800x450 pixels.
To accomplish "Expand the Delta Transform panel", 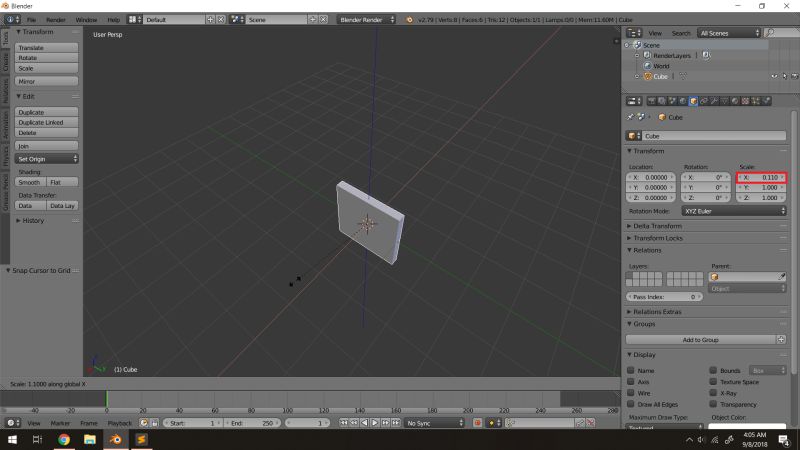I will pos(657,226).
